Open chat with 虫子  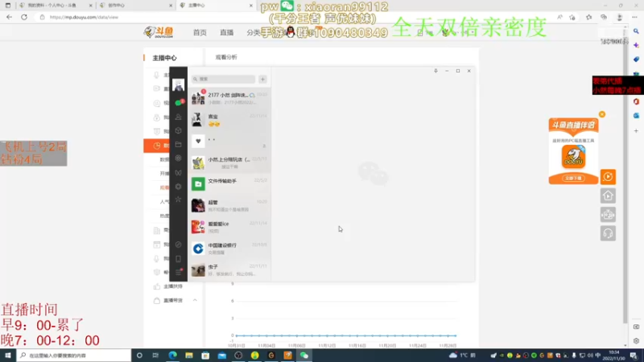point(229,269)
